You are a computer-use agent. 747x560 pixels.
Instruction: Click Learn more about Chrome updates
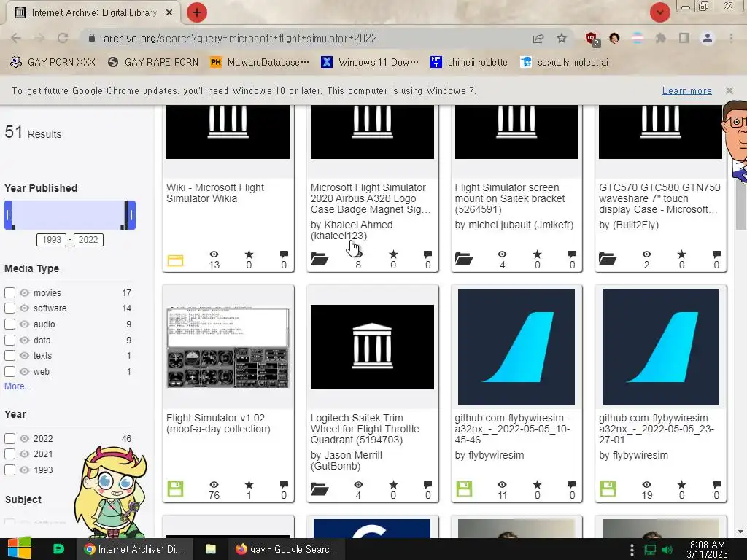(687, 90)
